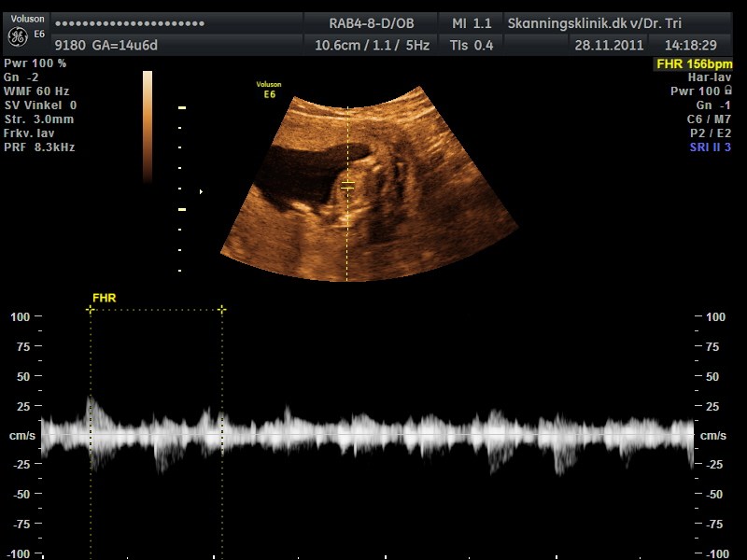Click the left FHR caliper cross marker
Viewport: 747px width, 560px height.
click(x=91, y=309)
